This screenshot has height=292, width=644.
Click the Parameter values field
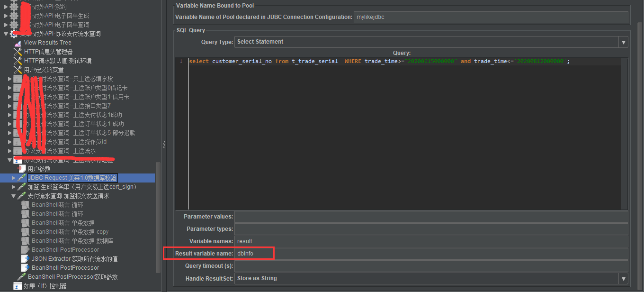point(431,217)
